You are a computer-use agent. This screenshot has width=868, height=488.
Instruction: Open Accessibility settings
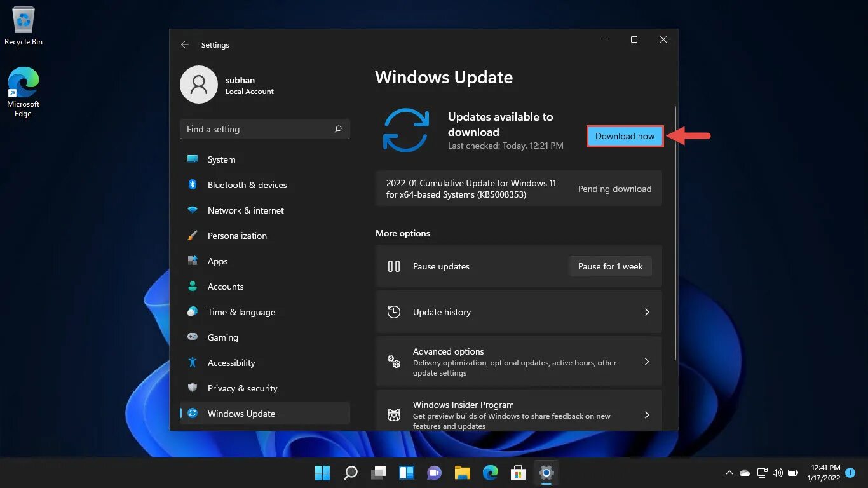coord(265,363)
